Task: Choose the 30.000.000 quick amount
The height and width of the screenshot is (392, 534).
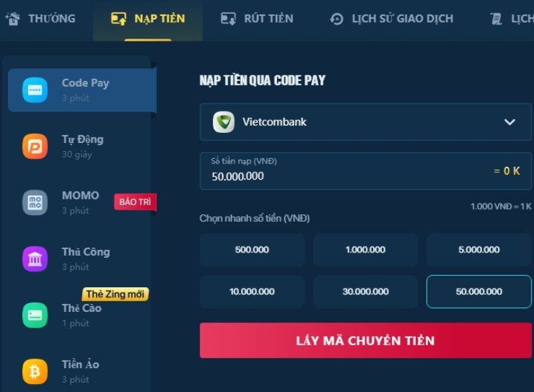Action: [365, 292]
